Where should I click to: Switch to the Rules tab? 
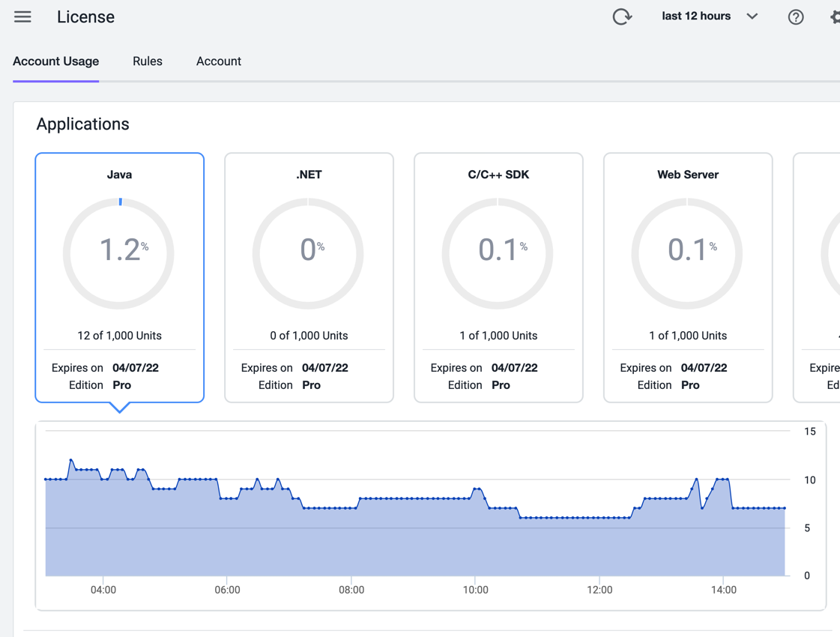tap(148, 61)
